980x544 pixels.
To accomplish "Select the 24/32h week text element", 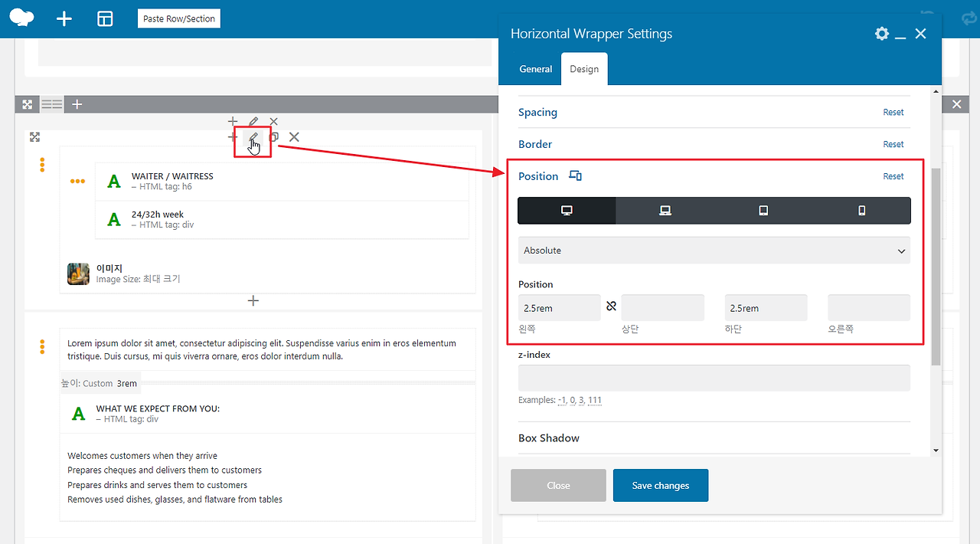I will click(x=282, y=220).
